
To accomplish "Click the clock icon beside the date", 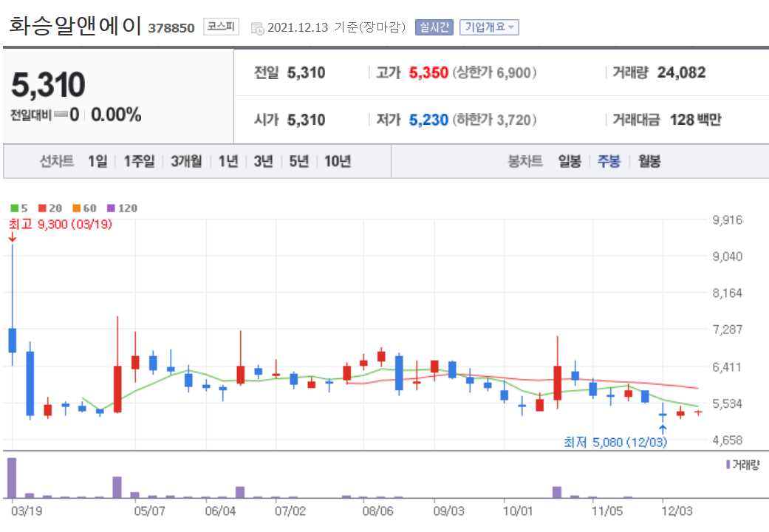I will (259, 27).
